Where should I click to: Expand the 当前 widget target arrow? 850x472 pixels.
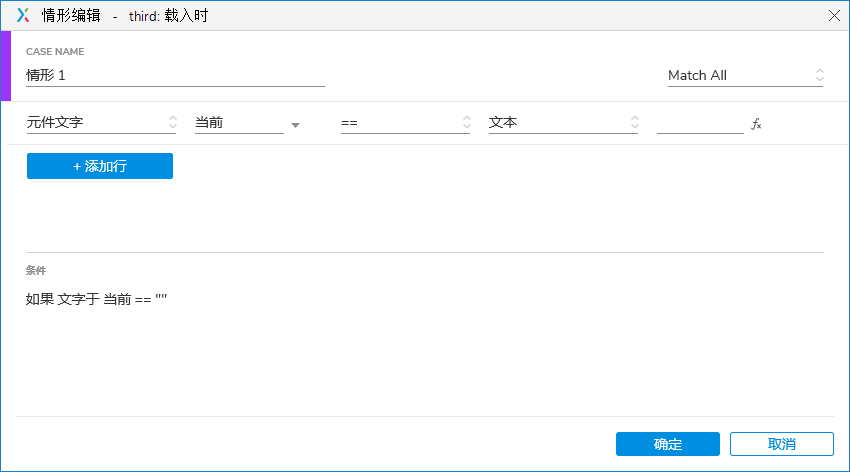click(x=295, y=125)
